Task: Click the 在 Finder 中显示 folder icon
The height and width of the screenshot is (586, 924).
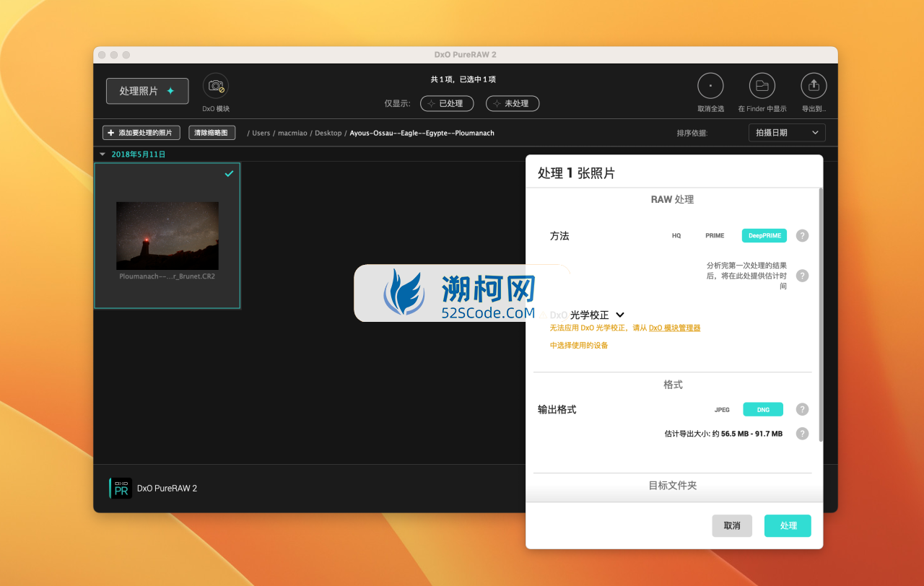Action: [x=762, y=86]
